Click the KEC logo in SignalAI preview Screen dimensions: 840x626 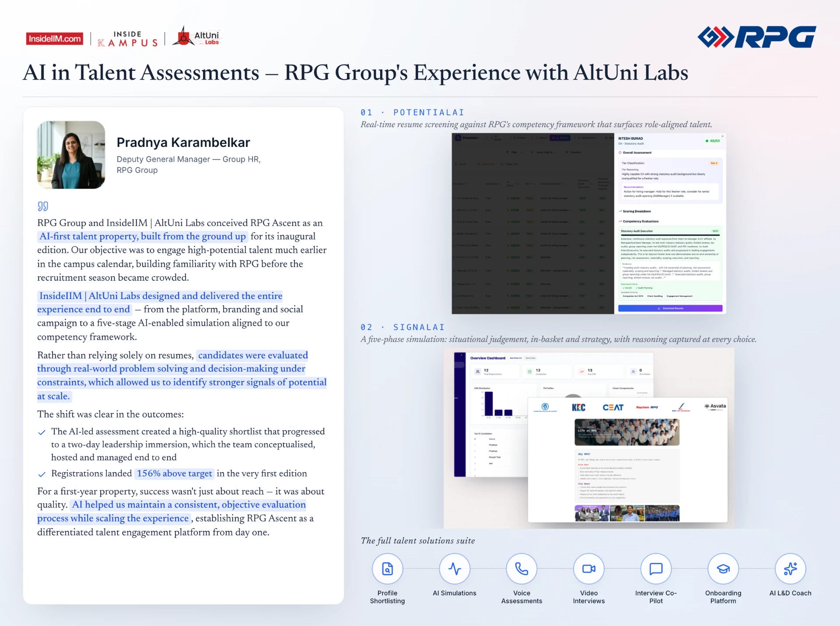[578, 407]
